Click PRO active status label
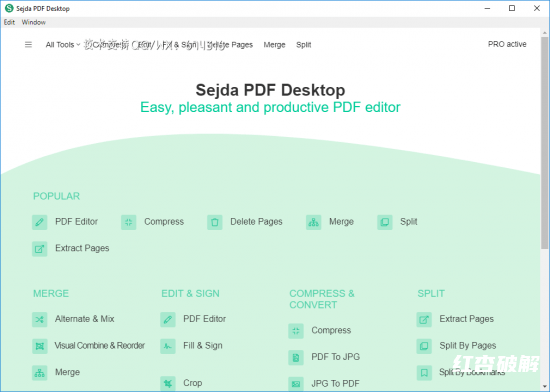This screenshot has height=392, width=550. point(507,44)
